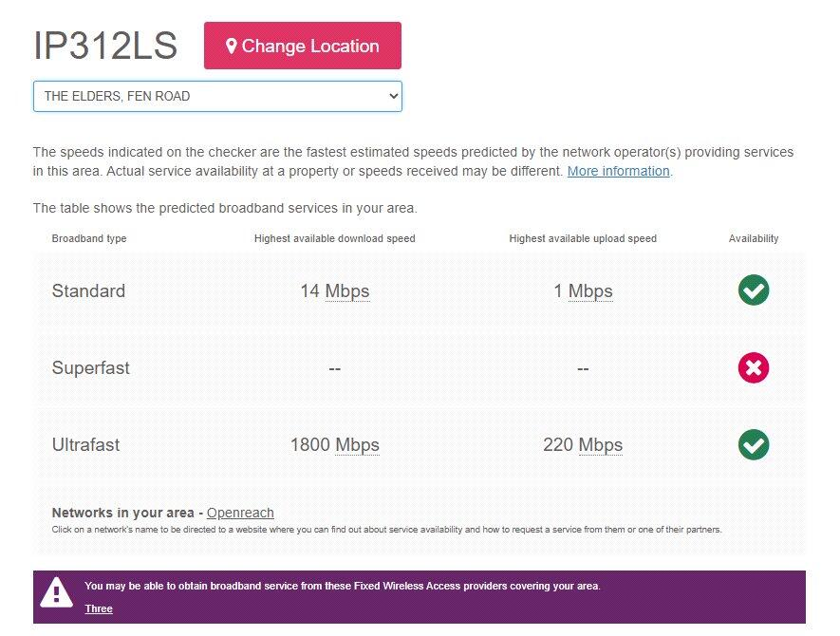Click the Mbps abbreviation beside 220 upload
Viewport: 840px width, 636px height.
pos(601,444)
